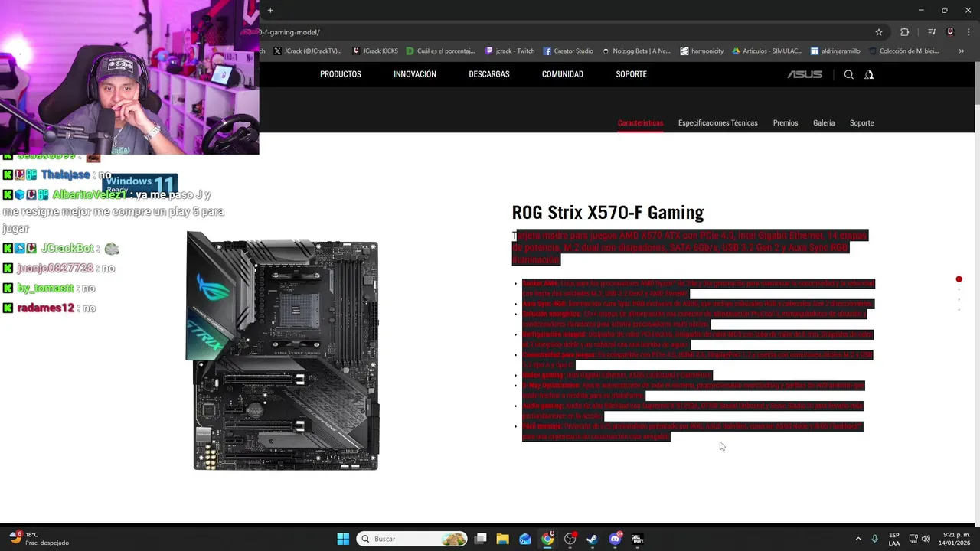
Task: Open the browser three-dot menu
Action: 969,32
